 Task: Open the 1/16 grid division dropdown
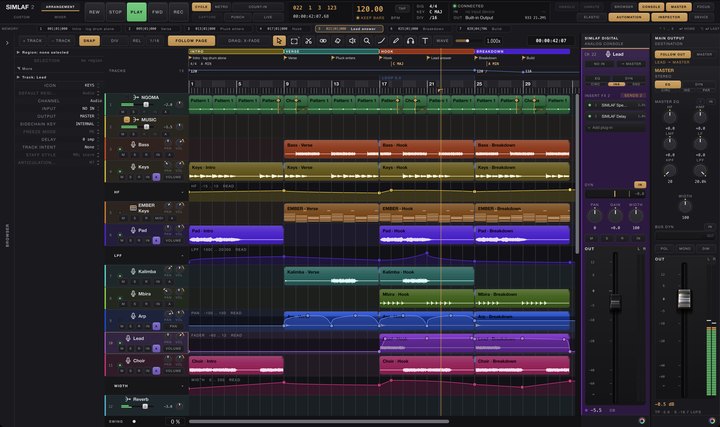point(154,40)
